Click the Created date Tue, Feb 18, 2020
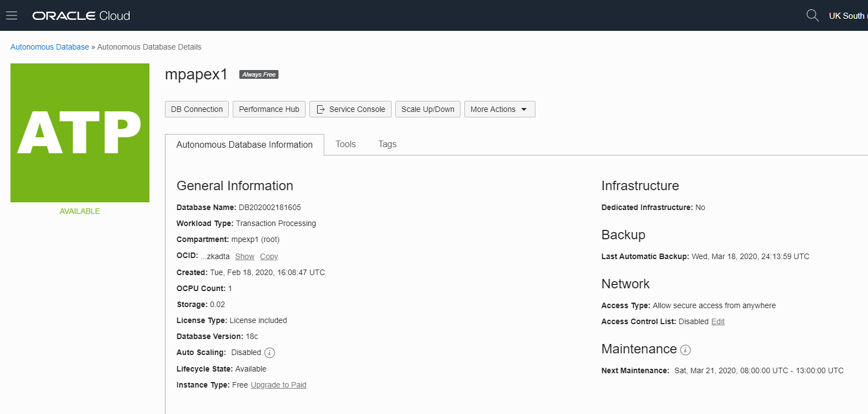 point(267,272)
